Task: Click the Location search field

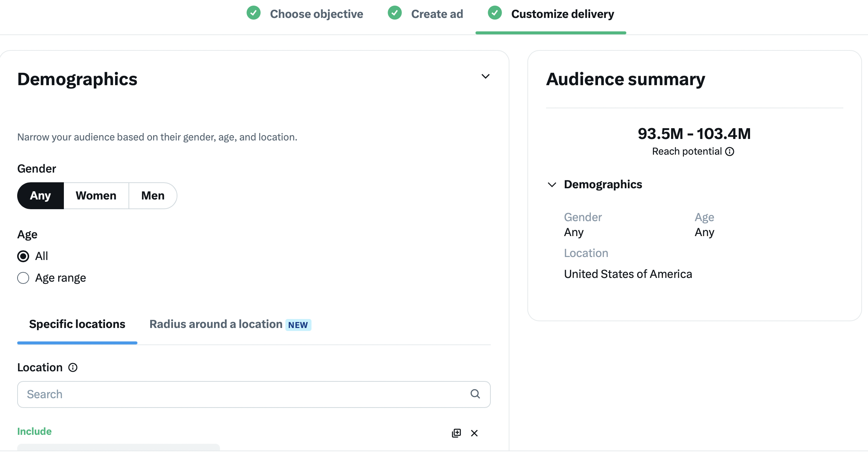Action: pyautogui.click(x=243, y=394)
